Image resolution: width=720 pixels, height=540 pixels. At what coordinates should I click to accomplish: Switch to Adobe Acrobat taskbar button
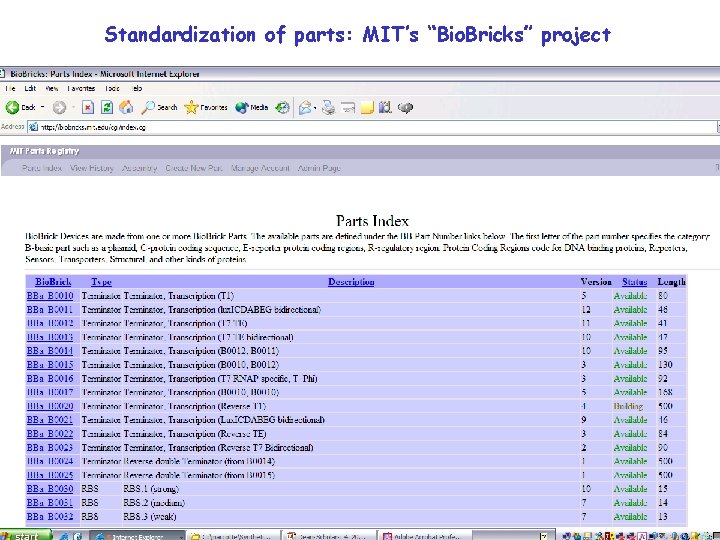422,536
